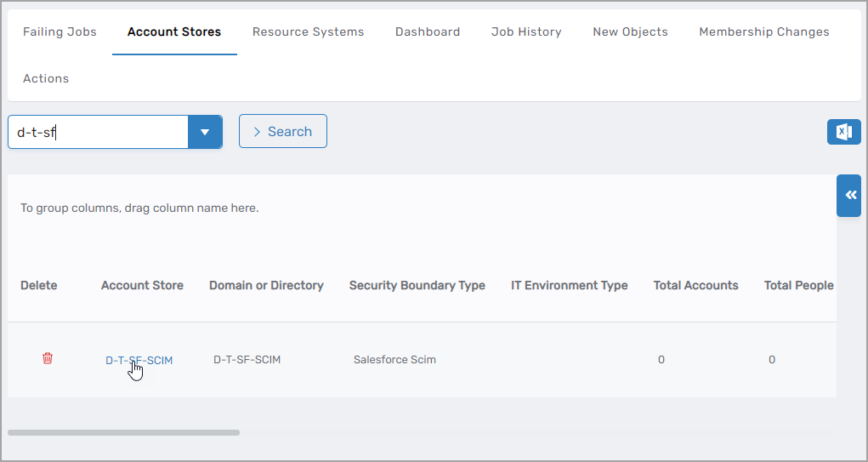Export the grid using the Excel icon
Image resolution: width=868 pixels, height=462 pixels.
(x=843, y=132)
